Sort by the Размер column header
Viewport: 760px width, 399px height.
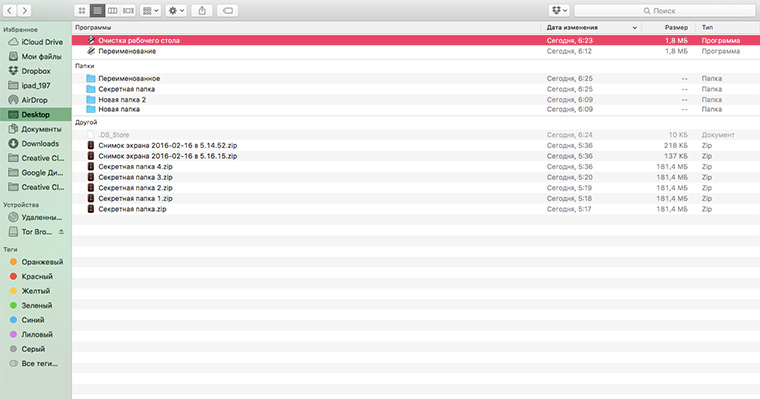coord(668,28)
